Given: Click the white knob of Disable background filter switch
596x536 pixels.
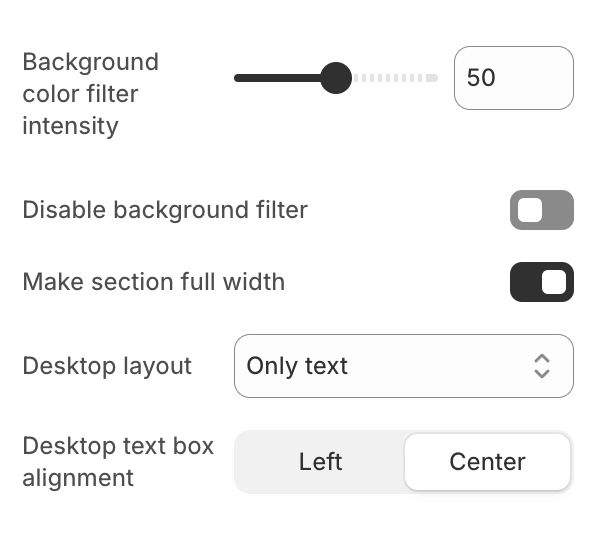Looking at the screenshot, I should click(530, 210).
